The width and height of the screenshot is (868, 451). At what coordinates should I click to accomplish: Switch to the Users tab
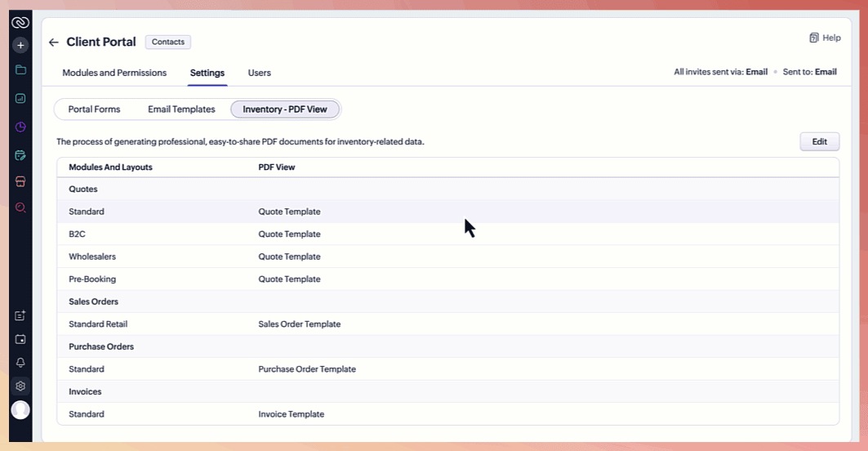click(x=260, y=73)
